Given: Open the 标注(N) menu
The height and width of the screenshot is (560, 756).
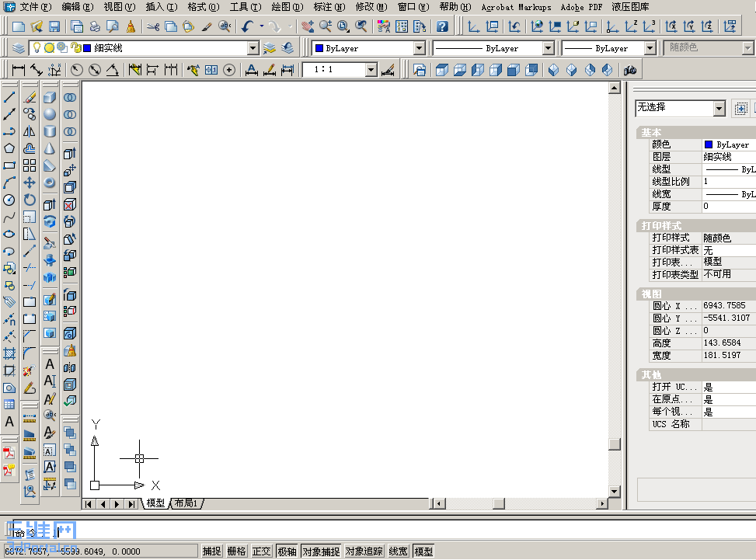Looking at the screenshot, I should pyautogui.click(x=329, y=7).
